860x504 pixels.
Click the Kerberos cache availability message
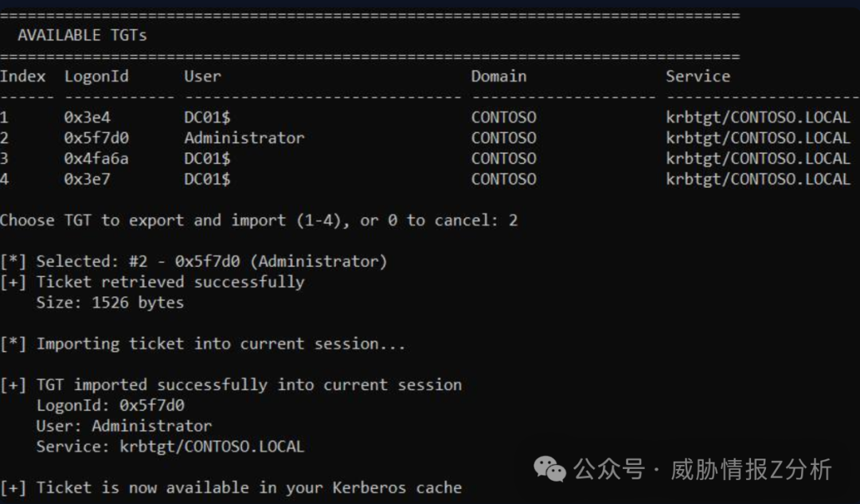[x=231, y=487]
